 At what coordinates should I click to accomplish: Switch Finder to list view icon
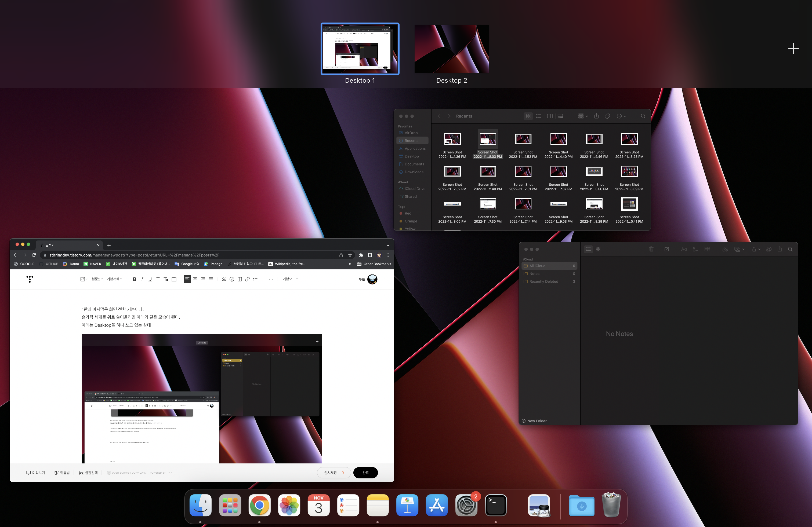tap(538, 116)
